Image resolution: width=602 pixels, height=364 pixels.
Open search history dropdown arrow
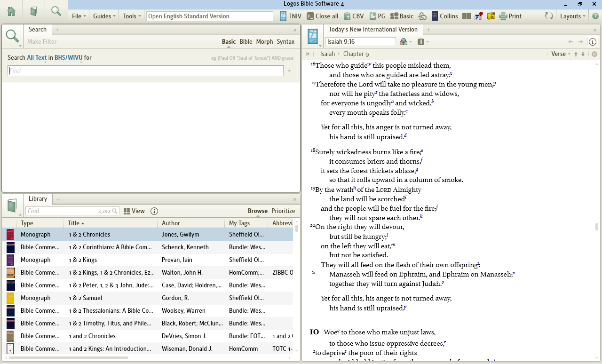[289, 71]
